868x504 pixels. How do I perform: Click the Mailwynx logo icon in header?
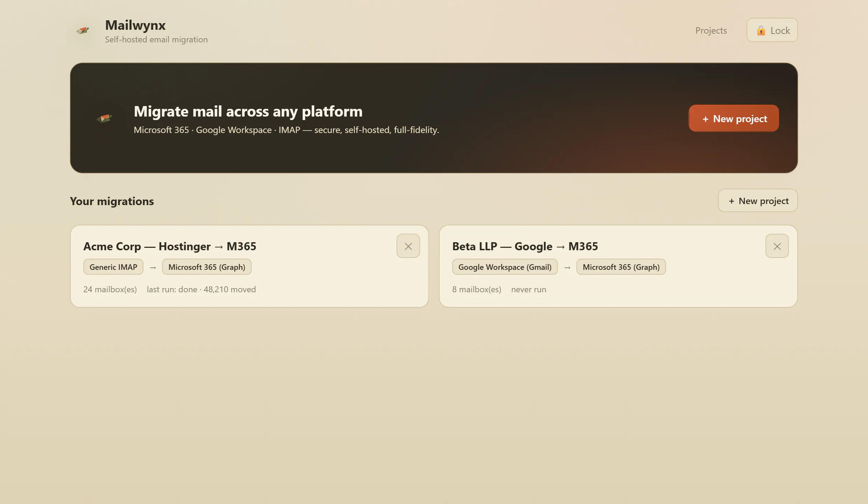(83, 31)
